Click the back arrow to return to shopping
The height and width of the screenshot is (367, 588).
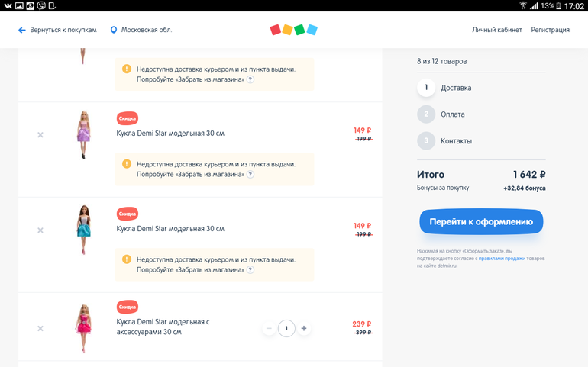click(22, 31)
